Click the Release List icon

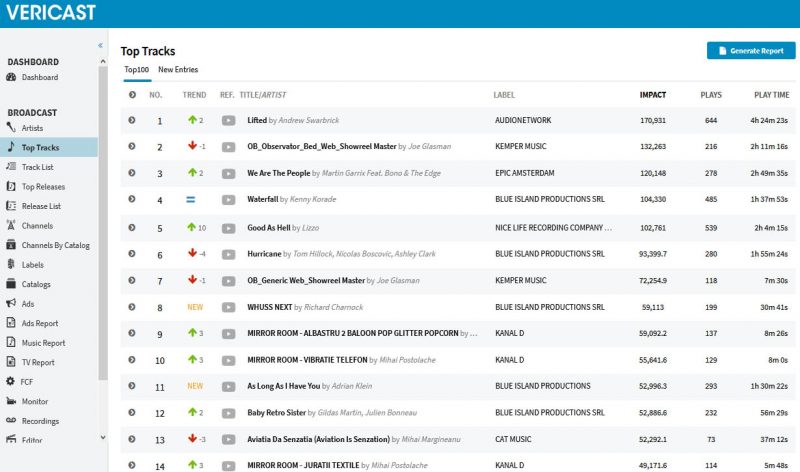pos(11,206)
